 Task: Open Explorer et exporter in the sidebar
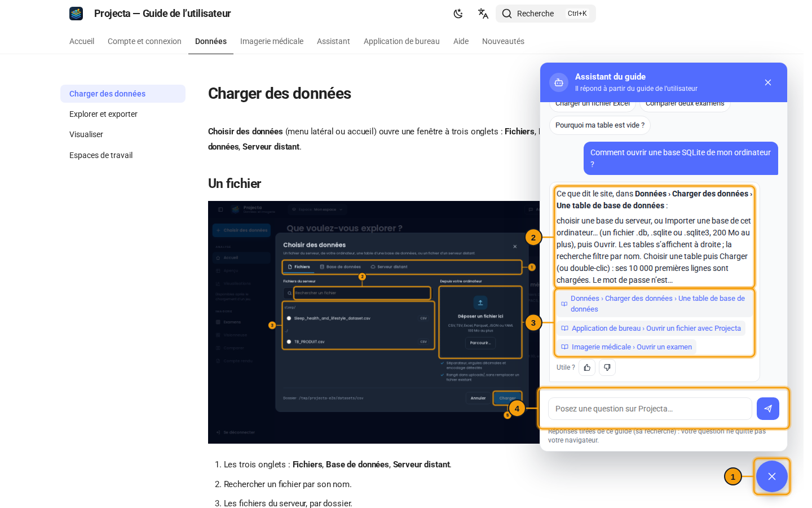[123, 114]
